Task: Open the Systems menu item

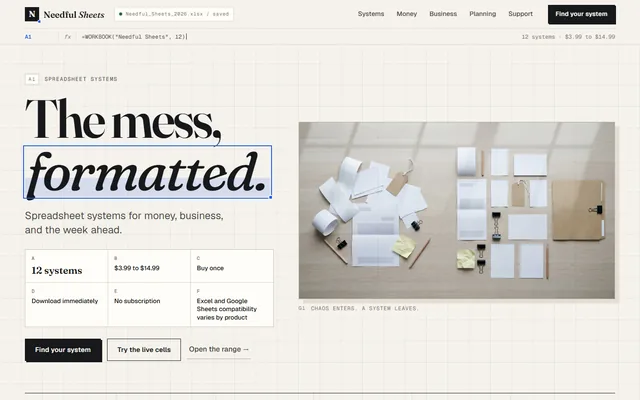Action: click(x=371, y=14)
